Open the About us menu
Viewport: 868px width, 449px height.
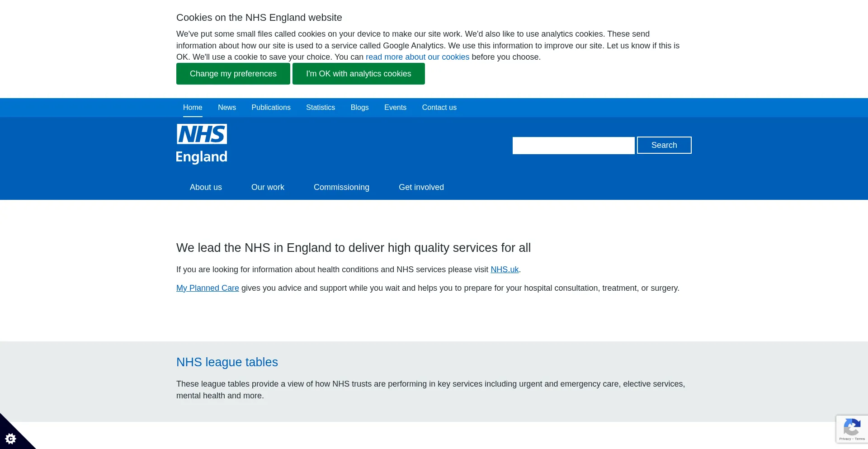coord(206,187)
